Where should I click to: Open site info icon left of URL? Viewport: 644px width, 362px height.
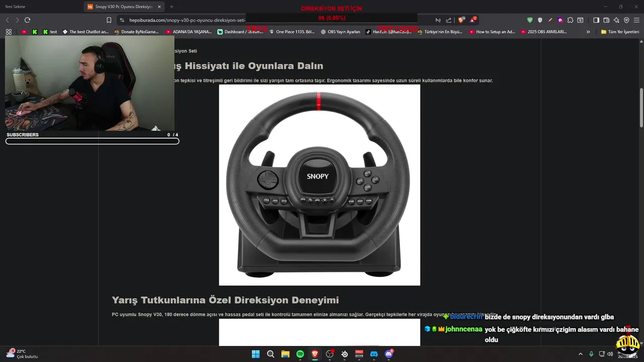(x=122, y=20)
